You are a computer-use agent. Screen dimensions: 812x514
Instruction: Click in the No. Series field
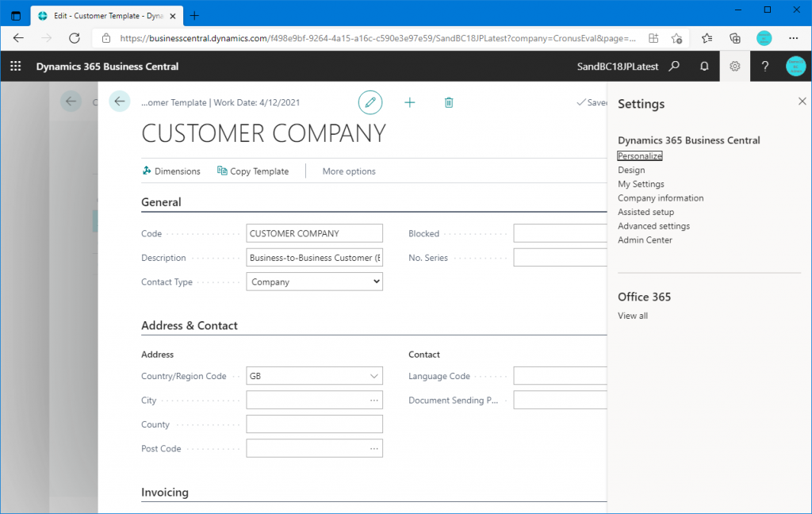click(560, 258)
